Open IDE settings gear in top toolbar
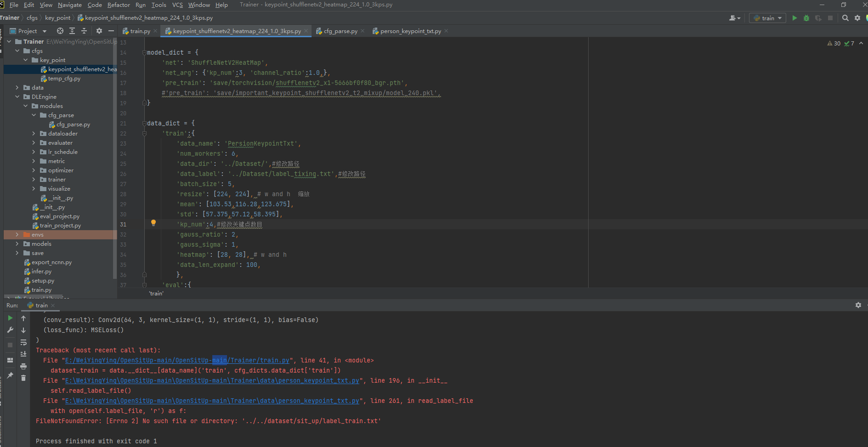This screenshot has height=447, width=868. (857, 18)
